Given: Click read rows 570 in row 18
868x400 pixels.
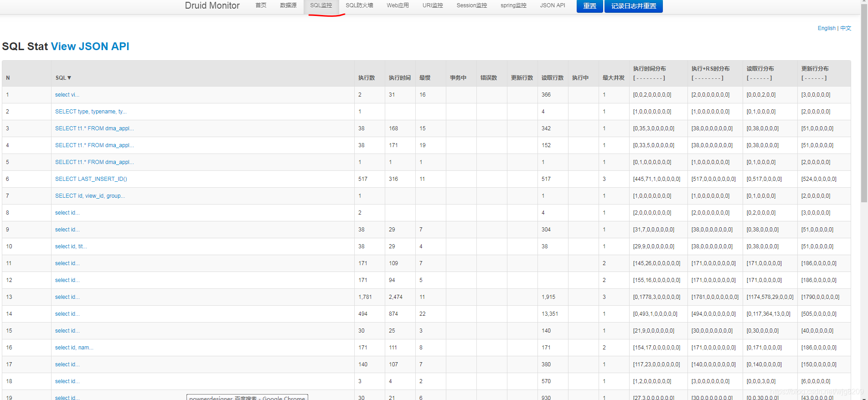Looking at the screenshot, I should [546, 381].
